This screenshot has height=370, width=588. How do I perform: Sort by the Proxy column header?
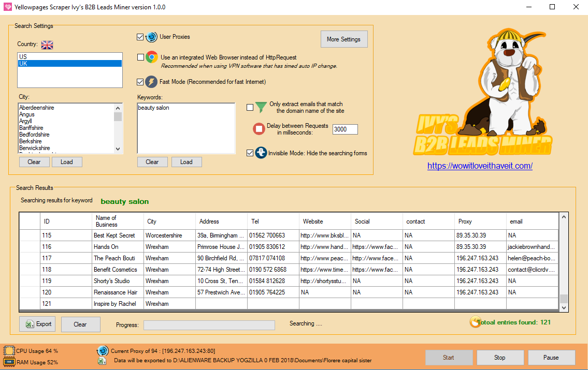tap(480, 221)
